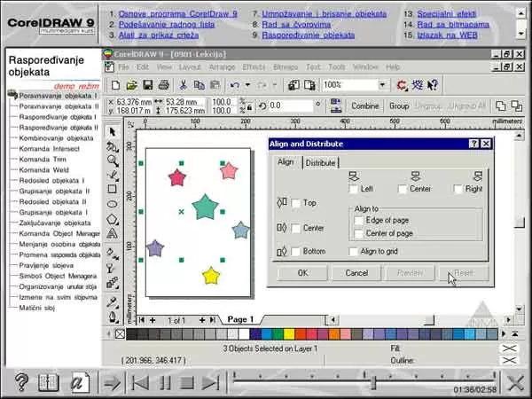
Task: Open lesson link Specijalni efekti
Action: click(447, 14)
